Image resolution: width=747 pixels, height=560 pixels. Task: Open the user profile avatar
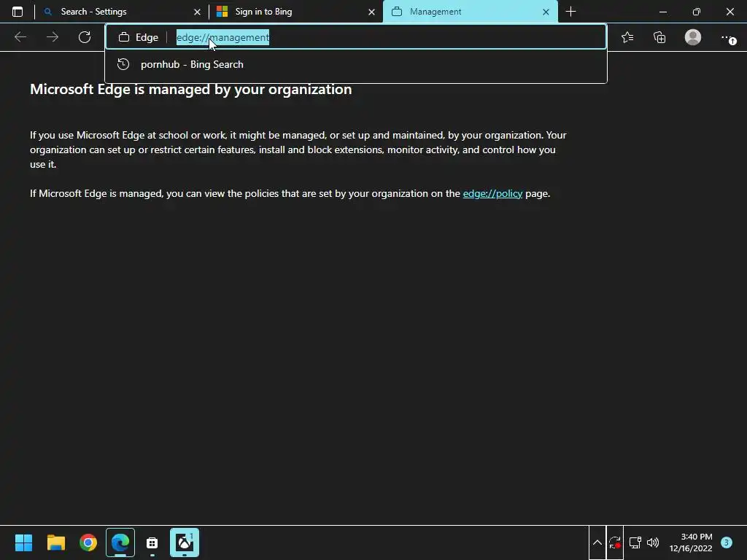(693, 37)
